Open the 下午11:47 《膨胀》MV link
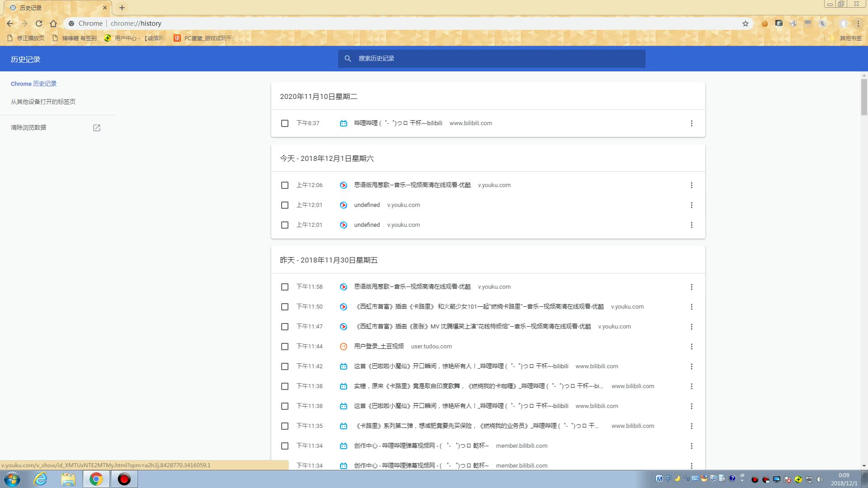868x488 pixels. (472, 327)
